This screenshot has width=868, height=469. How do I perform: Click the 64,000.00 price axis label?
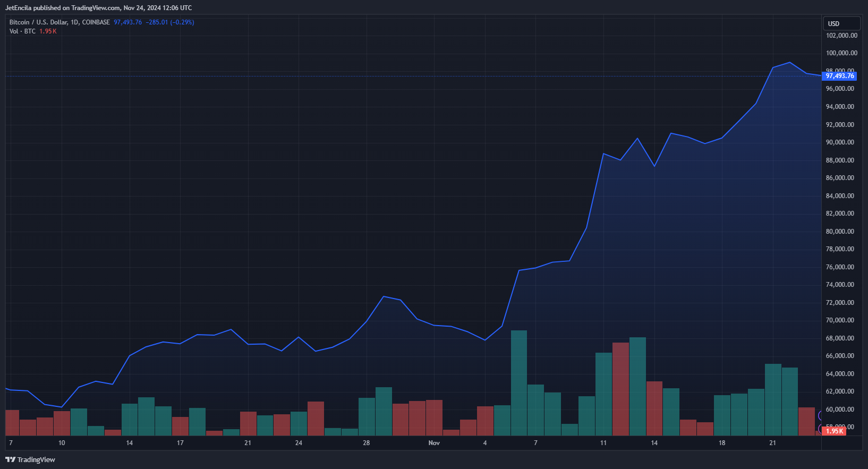click(840, 374)
